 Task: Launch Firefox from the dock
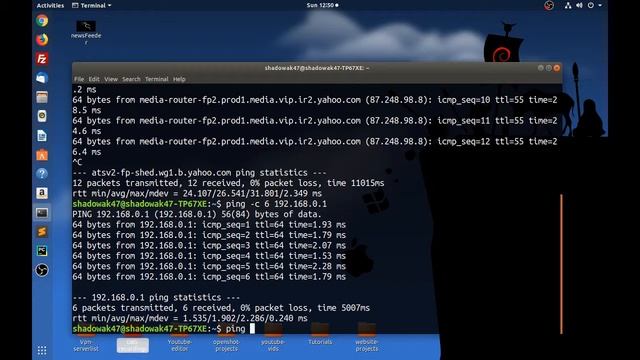[42, 40]
